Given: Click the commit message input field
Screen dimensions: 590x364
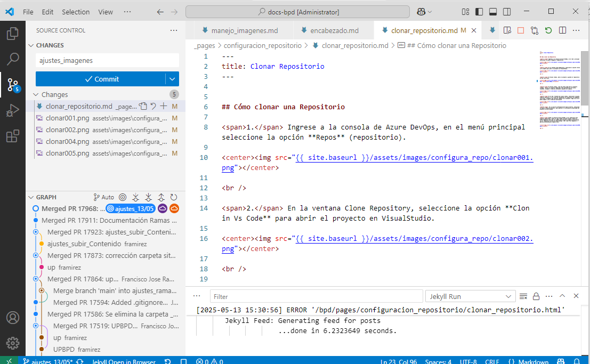Looking at the screenshot, I should (x=107, y=61).
